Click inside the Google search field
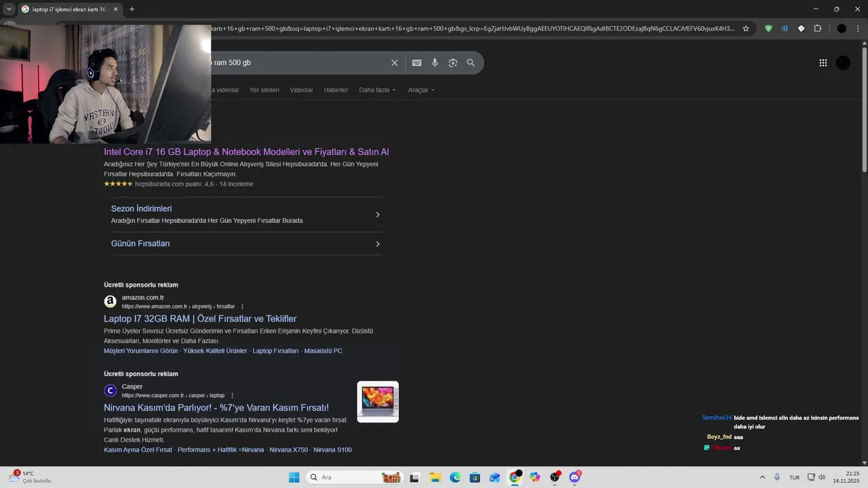868x488 pixels. (298, 62)
